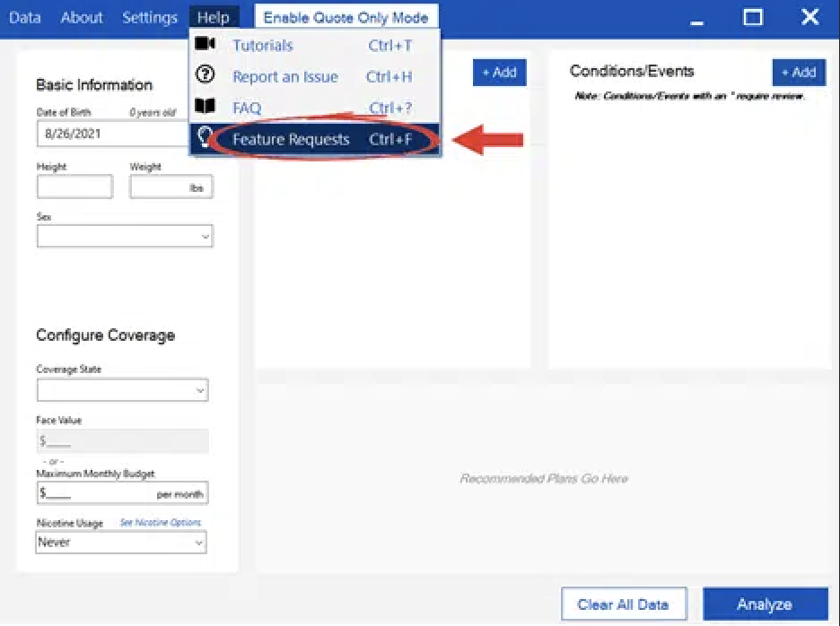Open the Data menu

tap(24, 17)
